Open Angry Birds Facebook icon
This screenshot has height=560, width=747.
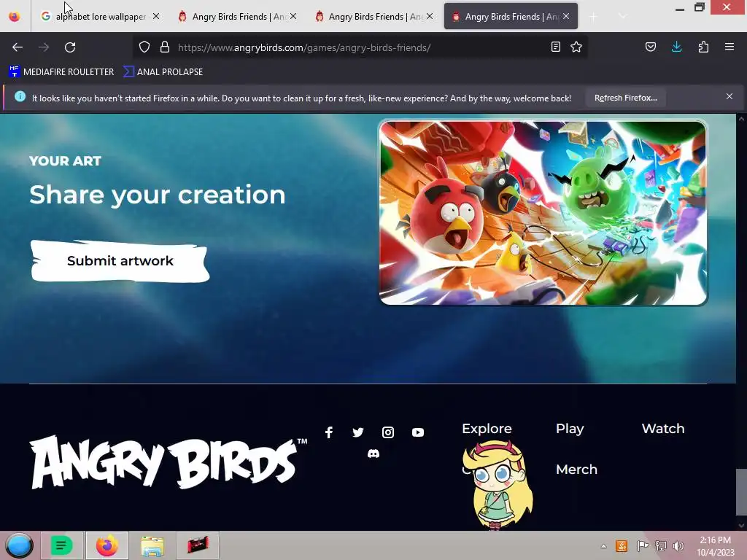(329, 432)
